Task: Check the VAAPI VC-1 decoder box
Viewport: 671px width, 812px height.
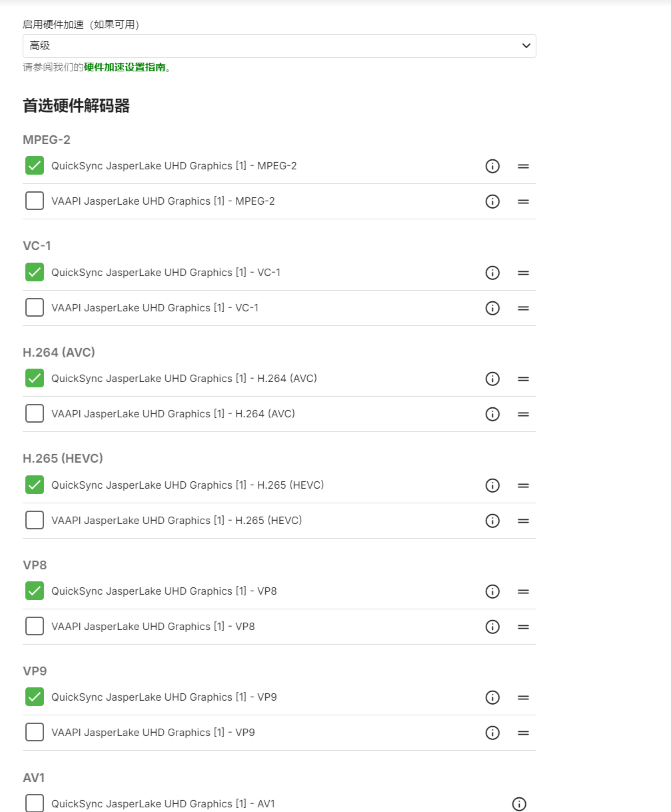Action: [35, 307]
